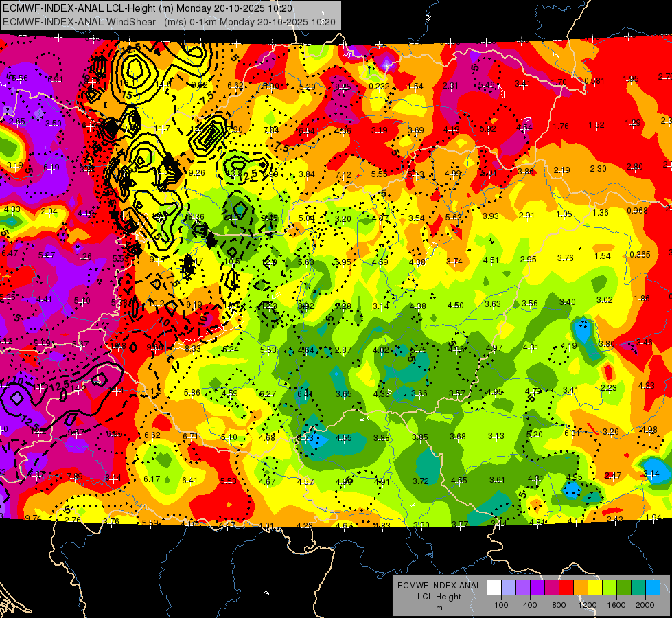The width and height of the screenshot is (672, 618).
Task: Click the wind shear value '3.13'
Action: [x=496, y=436]
